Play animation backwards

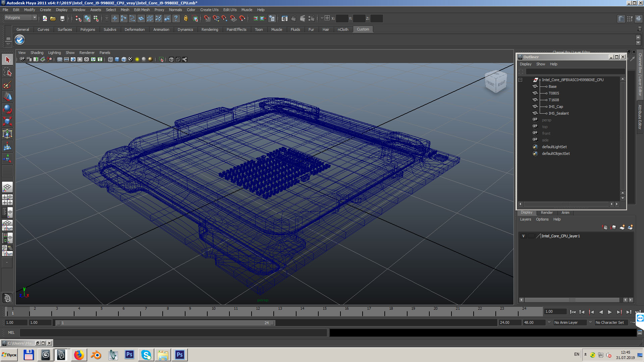[x=601, y=312]
